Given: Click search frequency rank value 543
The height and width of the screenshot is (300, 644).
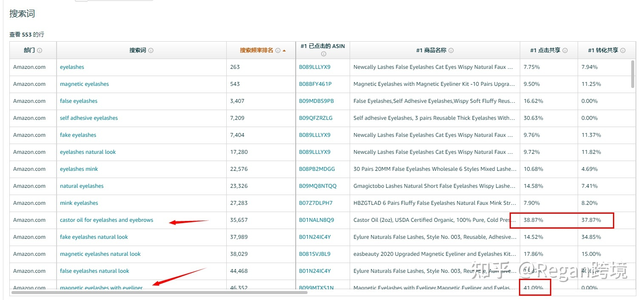Looking at the screenshot, I should click(x=235, y=84).
